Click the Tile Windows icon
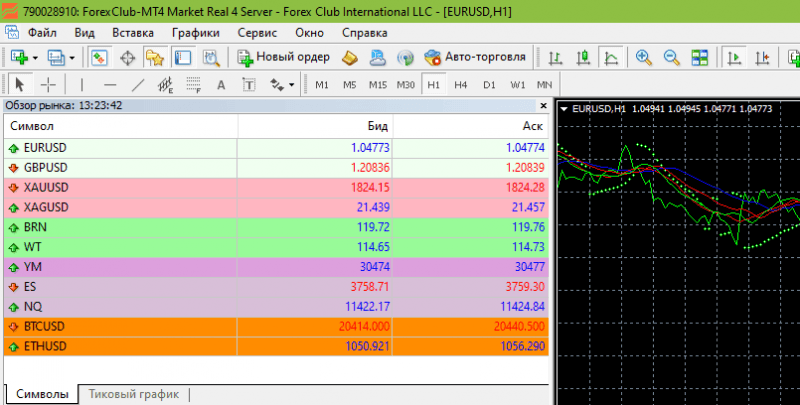800x405 pixels. (699, 58)
